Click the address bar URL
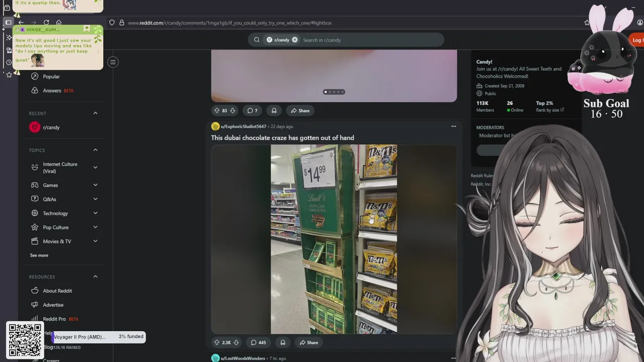 pos(229,23)
